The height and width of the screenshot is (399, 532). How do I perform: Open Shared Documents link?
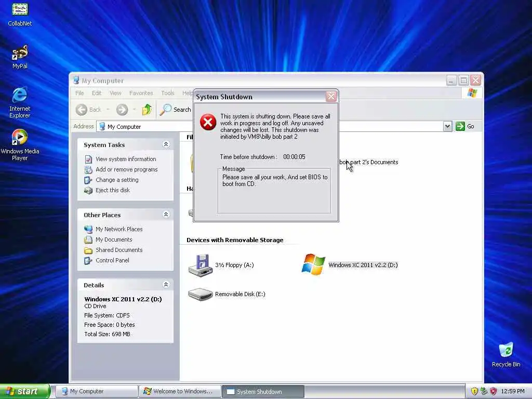point(119,250)
